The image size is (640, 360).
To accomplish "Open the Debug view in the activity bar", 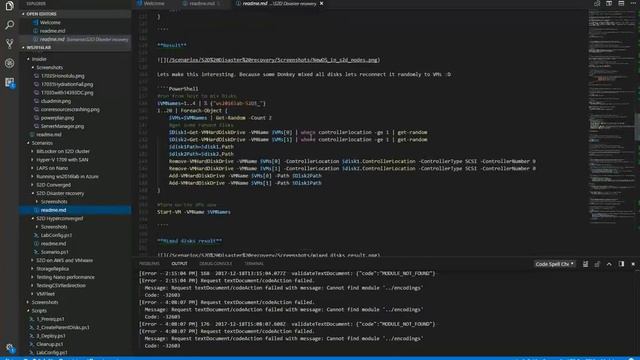I will pyautogui.click(x=9, y=63).
